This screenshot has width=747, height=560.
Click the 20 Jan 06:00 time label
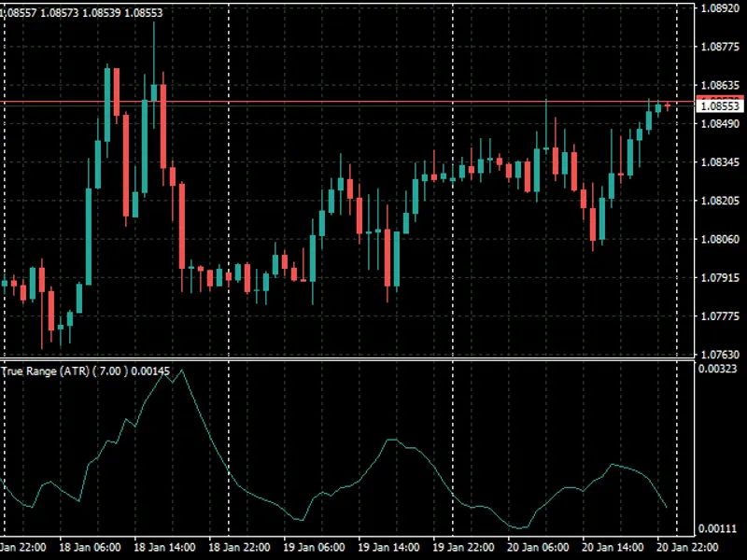click(x=538, y=547)
